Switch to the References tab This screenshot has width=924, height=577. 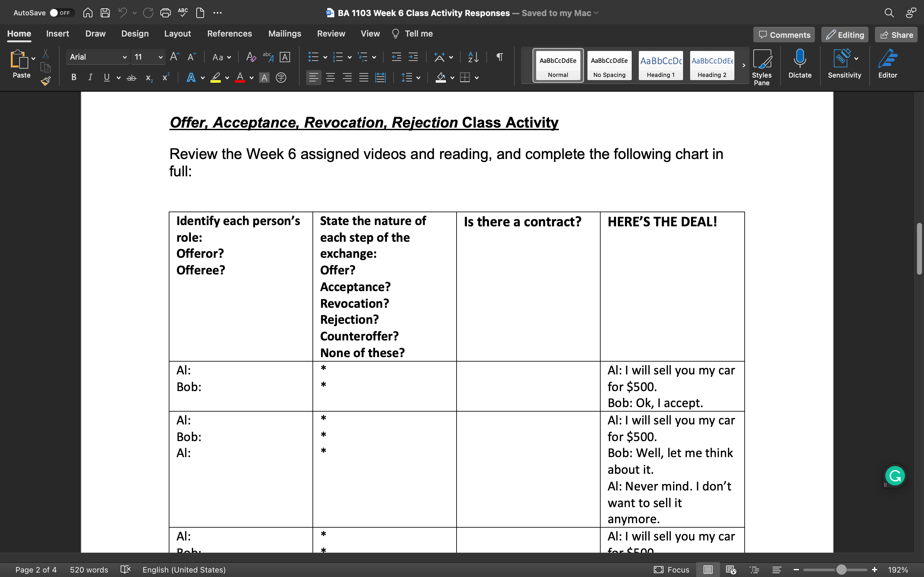pos(229,34)
